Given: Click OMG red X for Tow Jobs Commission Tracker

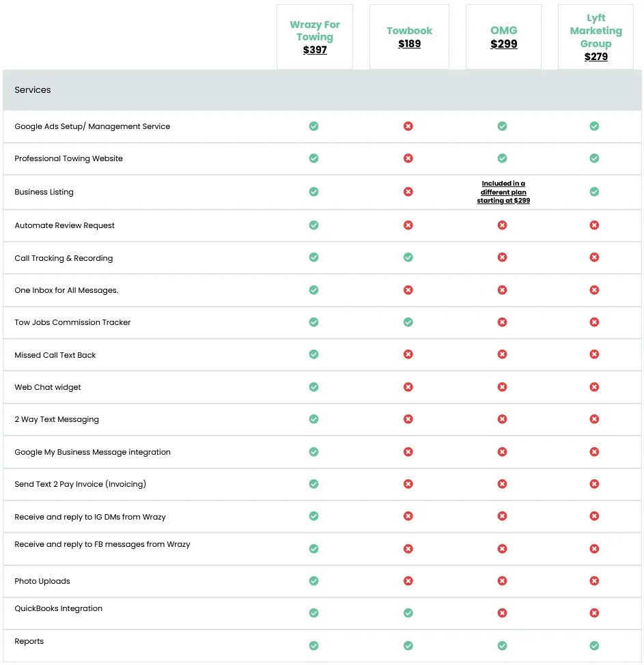Looking at the screenshot, I should point(503,322).
